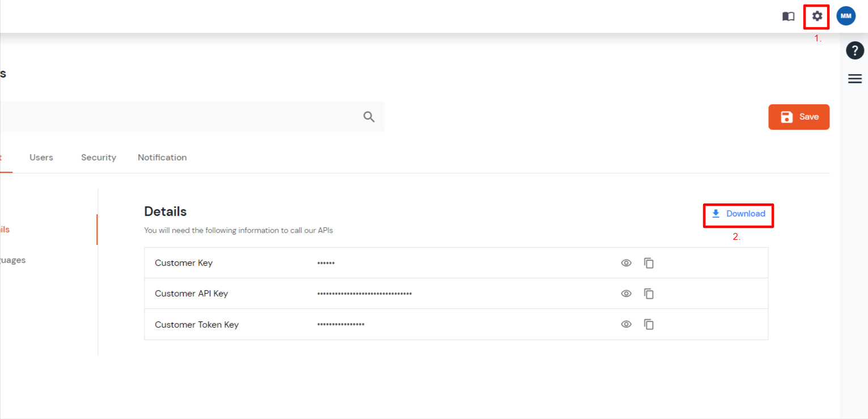Copy the Customer Key value
Screen dimensions: 868x419
coord(649,263)
